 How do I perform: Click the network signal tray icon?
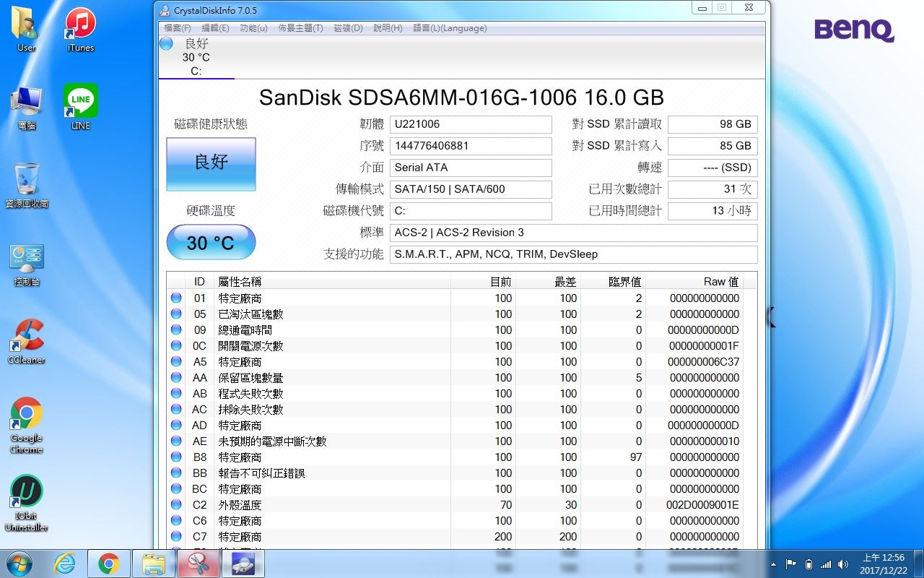coord(826,564)
